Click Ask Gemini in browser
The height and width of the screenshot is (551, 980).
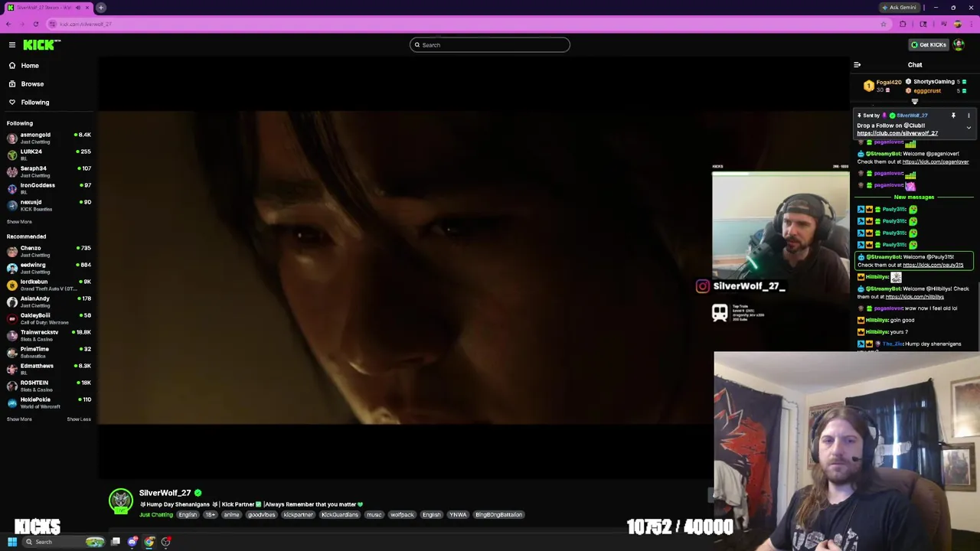900,8
